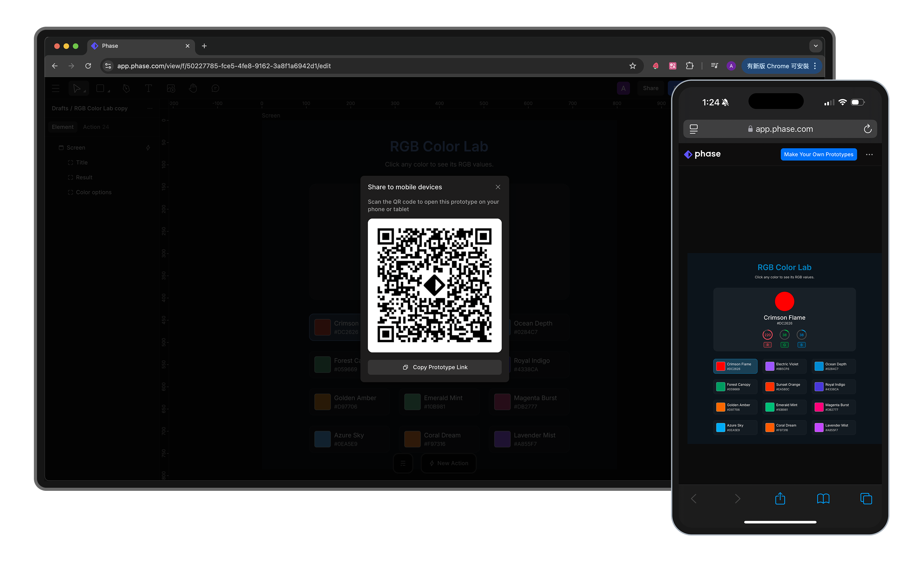The width and height of the screenshot is (924, 561).
Task: Select Lavender Mist swatch on desktop canvas
Action: tap(502, 439)
